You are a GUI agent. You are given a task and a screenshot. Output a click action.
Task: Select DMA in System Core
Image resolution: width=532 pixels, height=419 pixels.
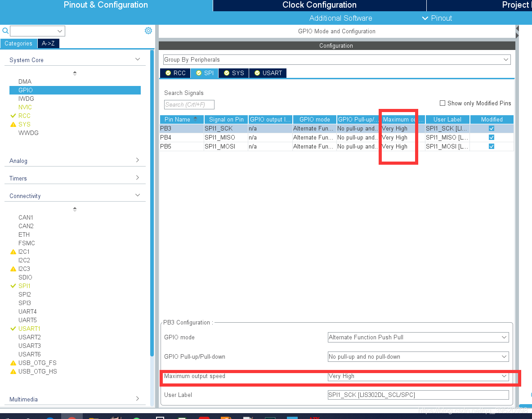[25, 81]
